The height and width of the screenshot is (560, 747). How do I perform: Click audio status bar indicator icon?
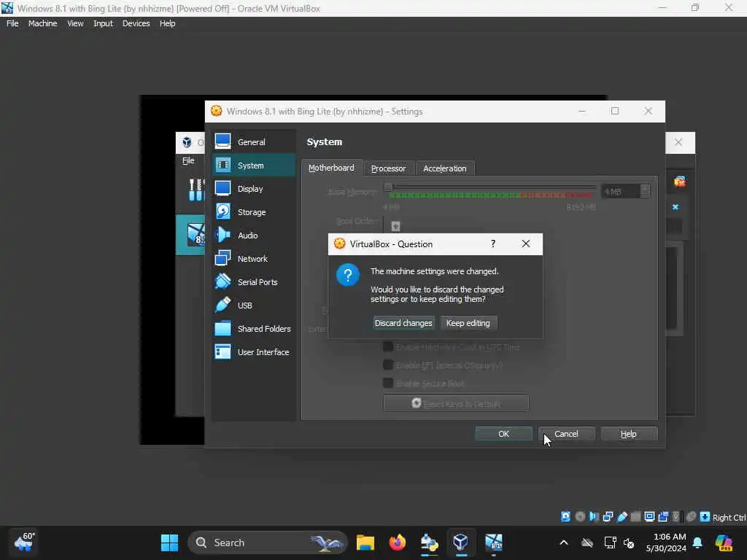[594, 517]
